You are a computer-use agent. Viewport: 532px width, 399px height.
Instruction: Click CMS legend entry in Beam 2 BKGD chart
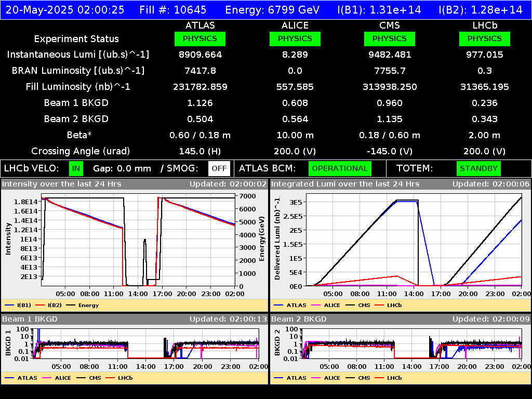(358, 378)
